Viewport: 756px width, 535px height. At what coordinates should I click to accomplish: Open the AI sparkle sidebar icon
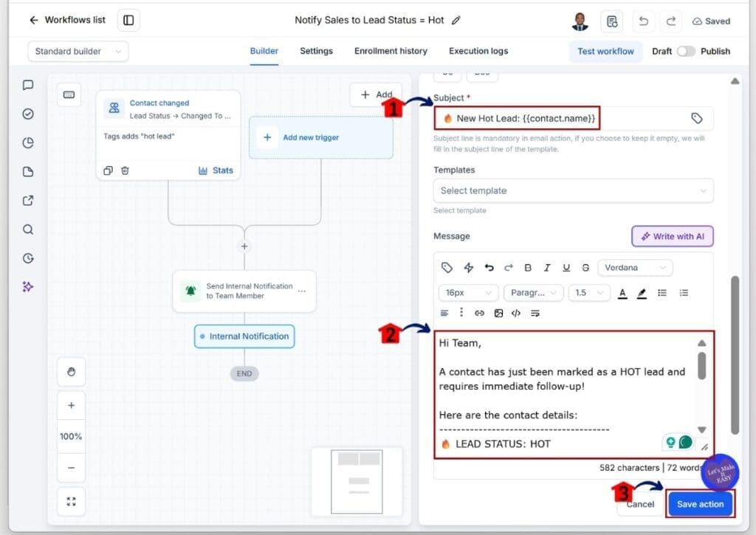coord(28,287)
